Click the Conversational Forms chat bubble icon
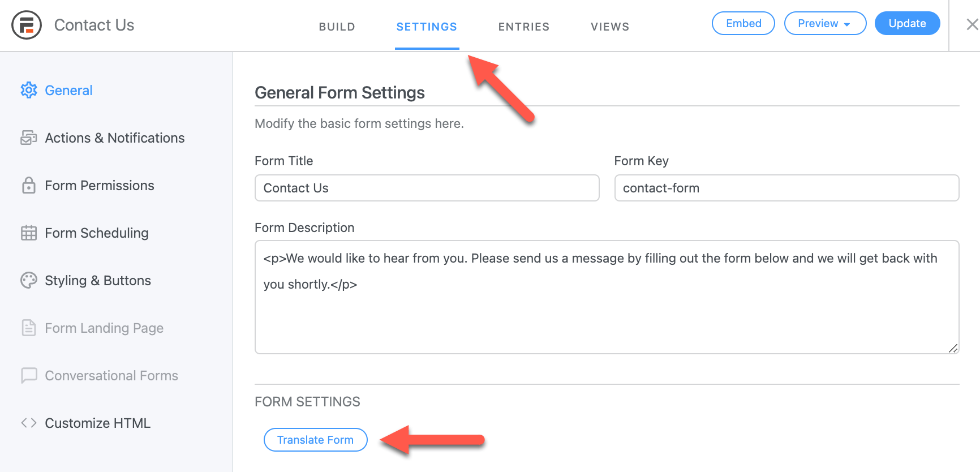The image size is (980, 472). click(x=28, y=375)
